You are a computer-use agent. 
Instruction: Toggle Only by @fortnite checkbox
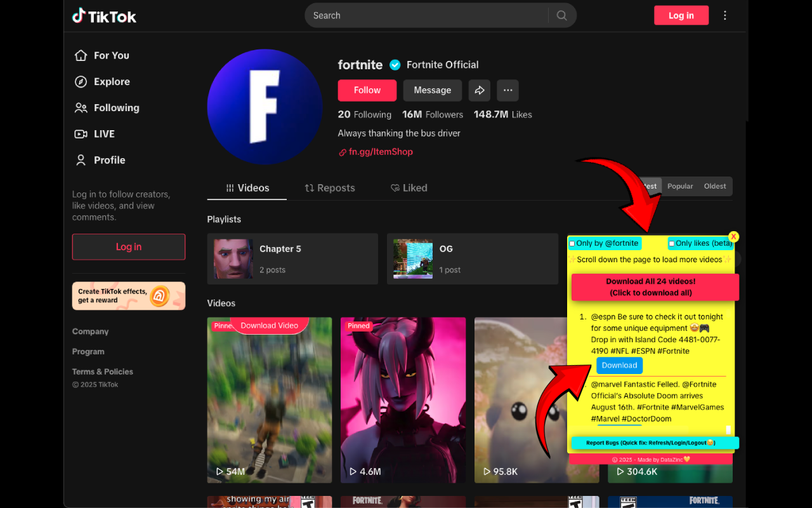coord(572,244)
